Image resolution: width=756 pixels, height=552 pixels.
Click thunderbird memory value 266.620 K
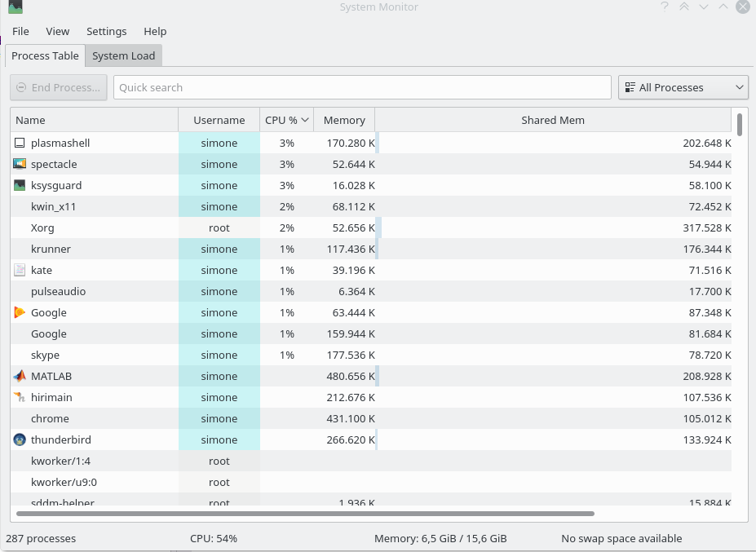(x=351, y=439)
